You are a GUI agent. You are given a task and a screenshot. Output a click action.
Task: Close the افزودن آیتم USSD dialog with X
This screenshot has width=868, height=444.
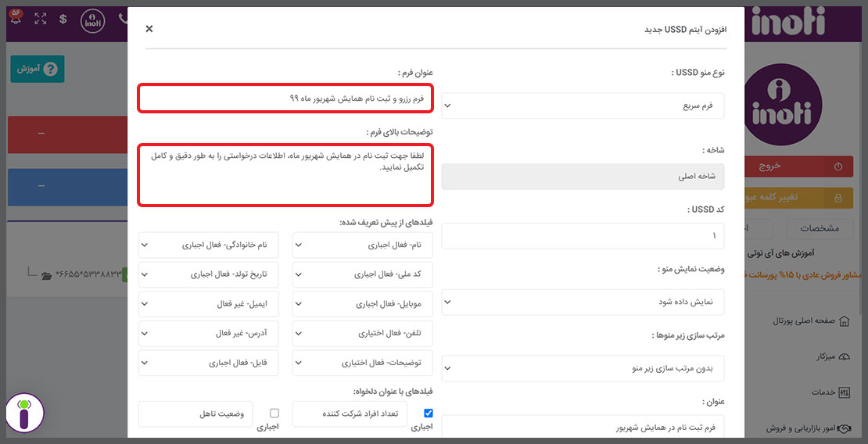(149, 29)
